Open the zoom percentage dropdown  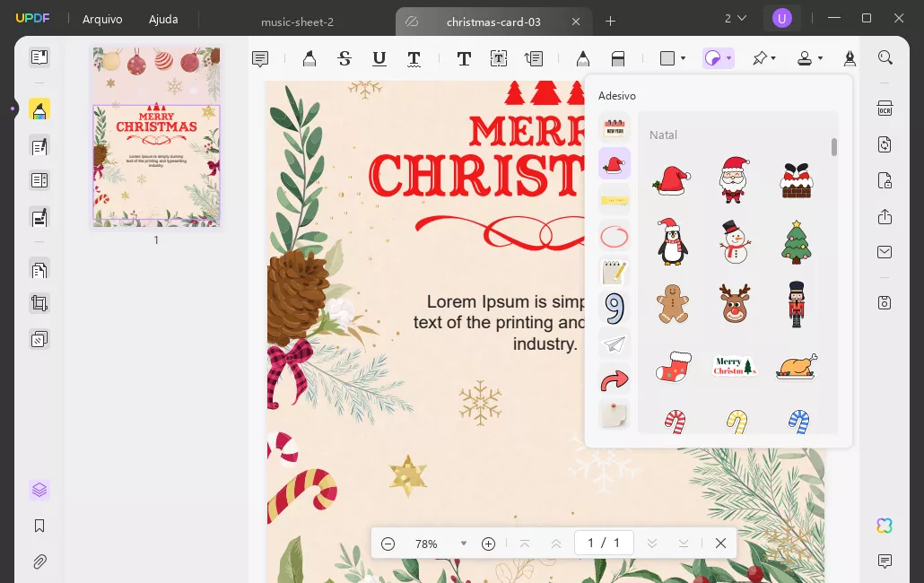tap(464, 544)
